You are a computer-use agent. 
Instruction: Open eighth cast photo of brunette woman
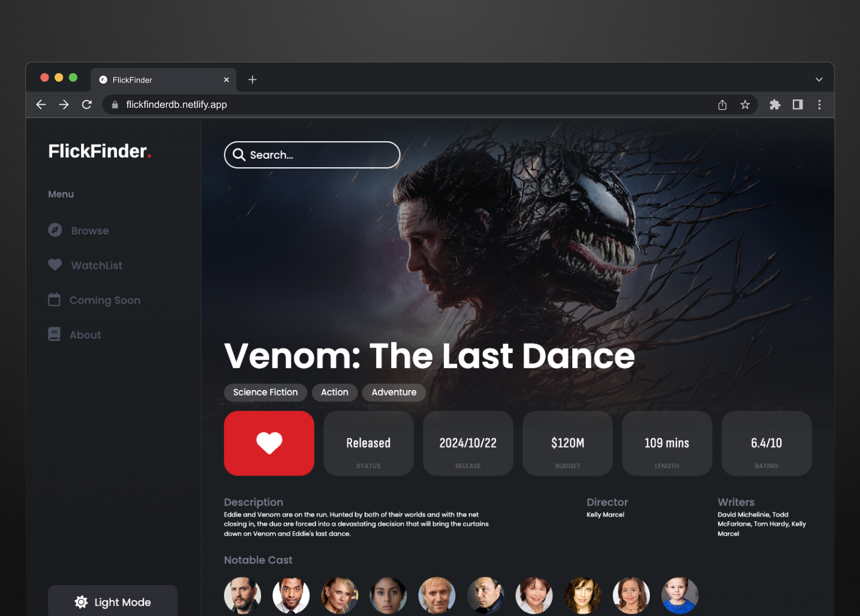[583, 595]
